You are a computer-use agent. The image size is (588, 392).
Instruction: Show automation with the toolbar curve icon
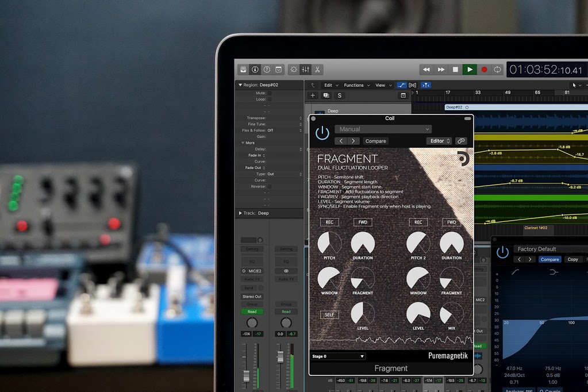coord(401,85)
